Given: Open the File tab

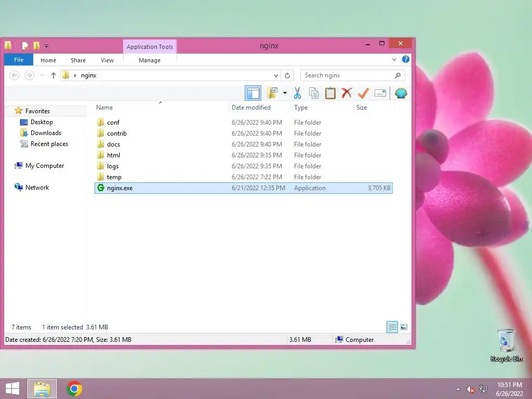Looking at the screenshot, I should [19, 60].
